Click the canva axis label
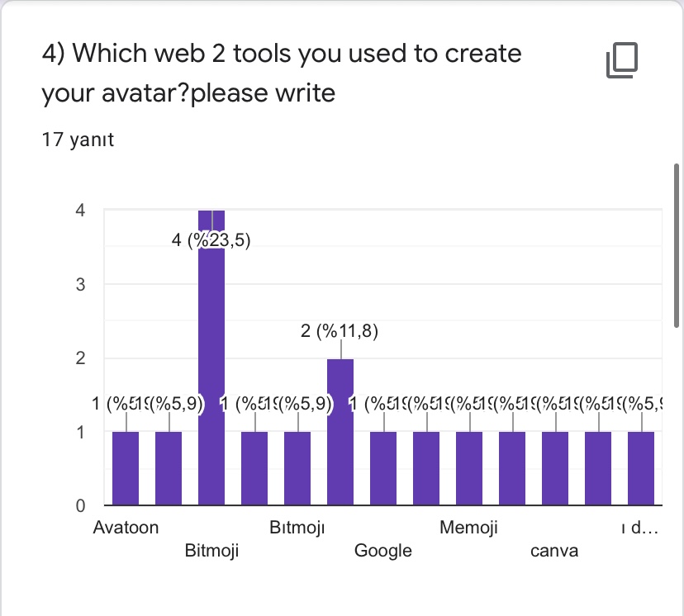Screen dimensions: 684x616 click(x=554, y=550)
